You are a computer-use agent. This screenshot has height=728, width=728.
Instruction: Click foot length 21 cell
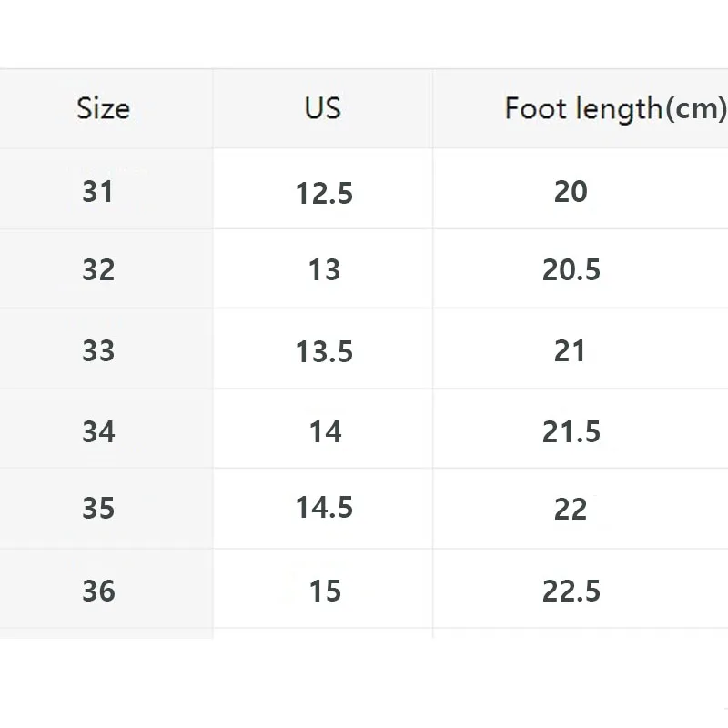(571, 350)
